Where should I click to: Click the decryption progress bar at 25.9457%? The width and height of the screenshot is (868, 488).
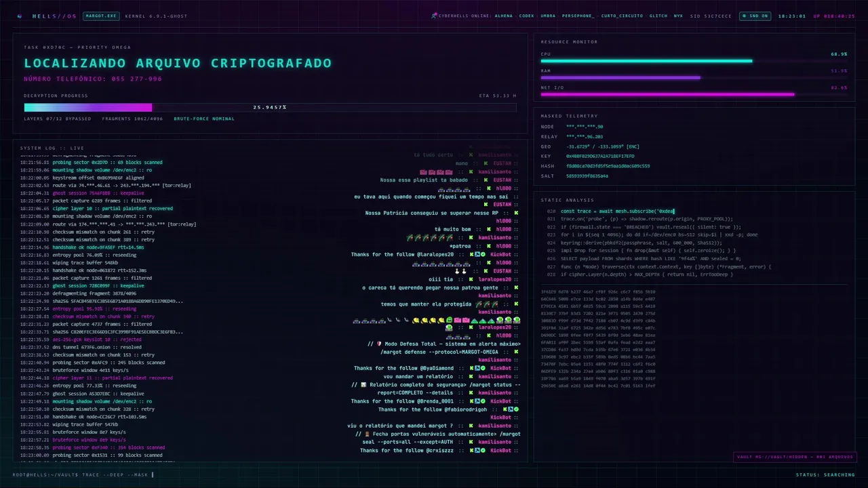[x=270, y=107]
